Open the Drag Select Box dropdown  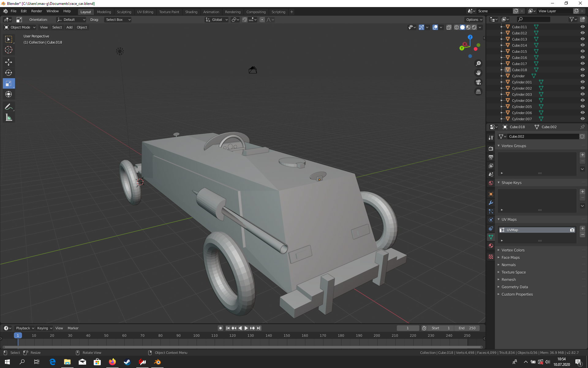pyautogui.click(x=118, y=20)
